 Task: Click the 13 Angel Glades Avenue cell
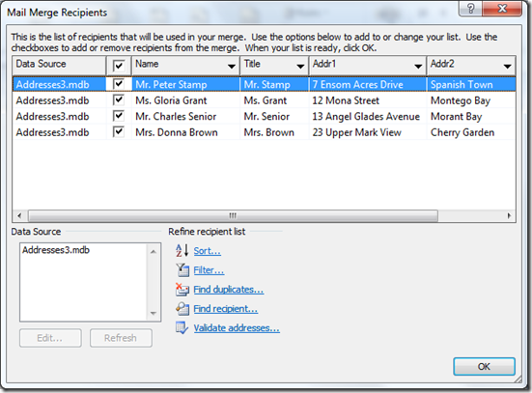[x=368, y=117]
